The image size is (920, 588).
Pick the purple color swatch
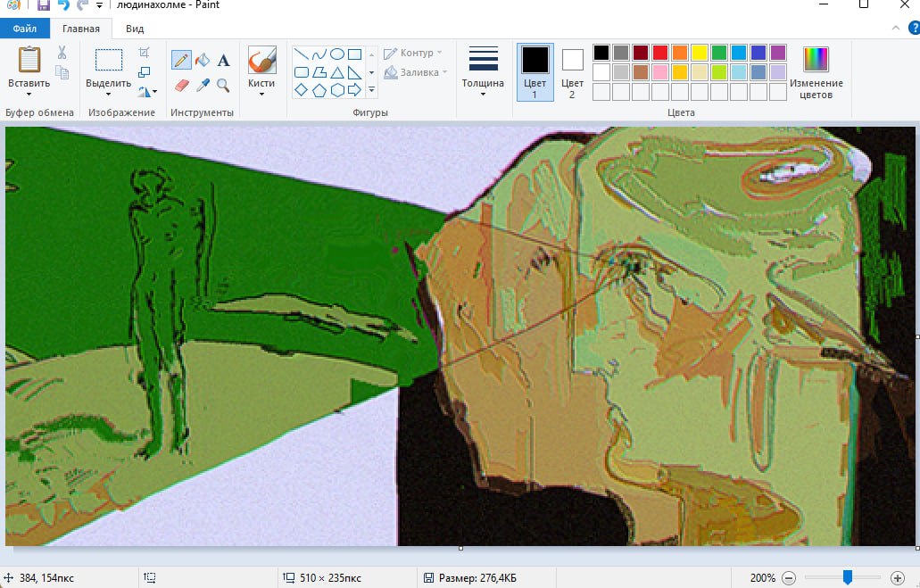(x=777, y=53)
